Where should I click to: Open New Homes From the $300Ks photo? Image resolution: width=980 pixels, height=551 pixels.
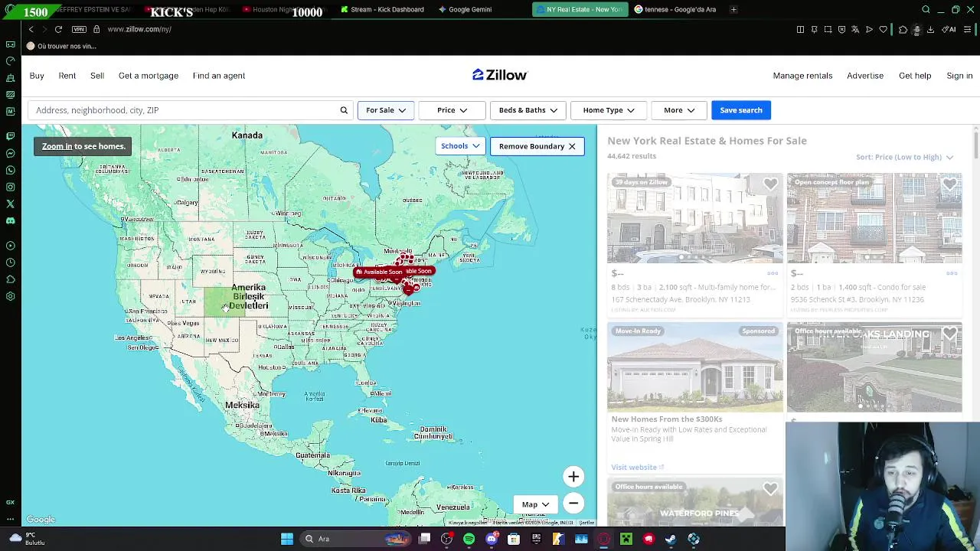tap(695, 367)
